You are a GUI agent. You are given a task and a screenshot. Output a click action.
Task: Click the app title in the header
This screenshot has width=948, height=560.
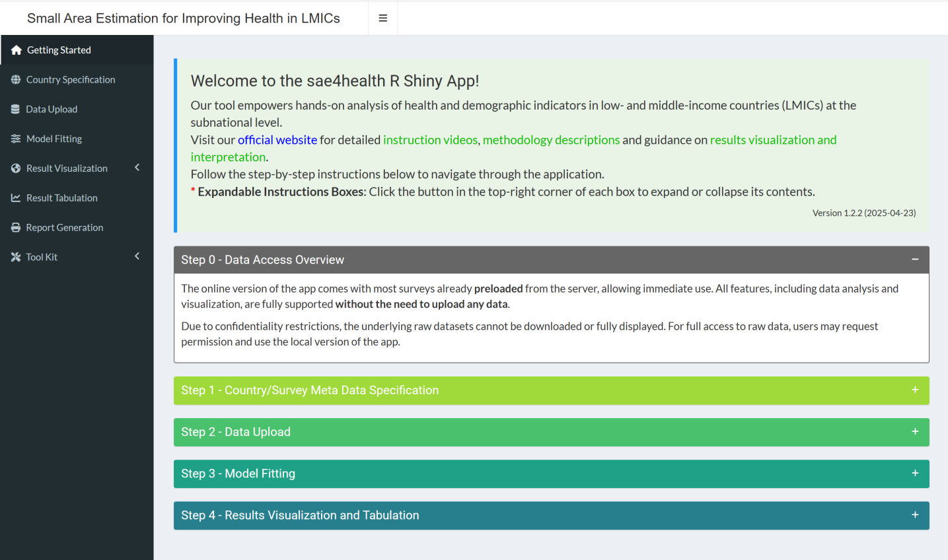(184, 18)
